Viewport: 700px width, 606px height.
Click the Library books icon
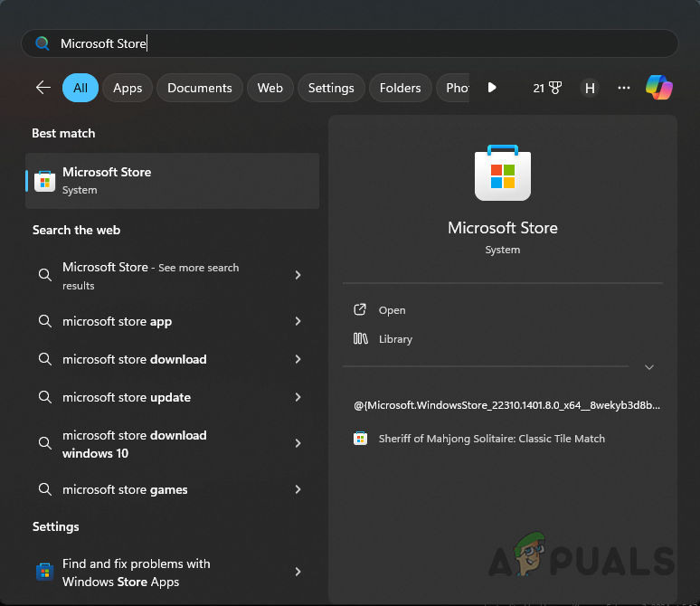[x=360, y=338]
